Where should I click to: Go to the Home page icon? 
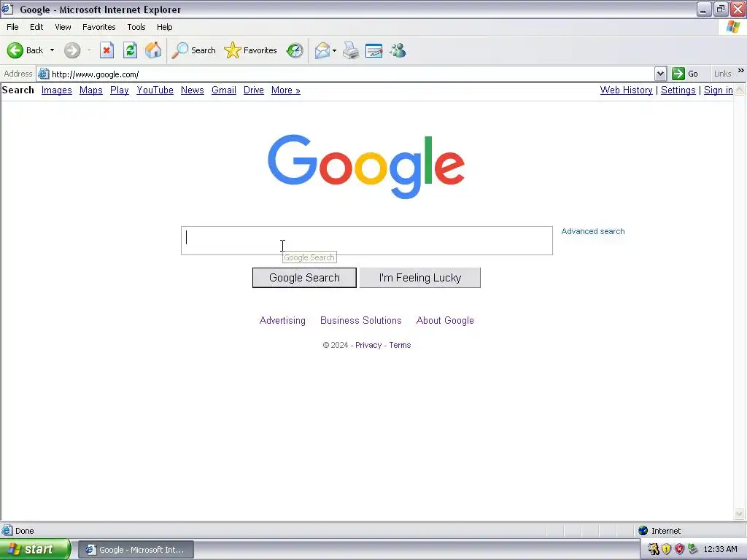pos(153,50)
